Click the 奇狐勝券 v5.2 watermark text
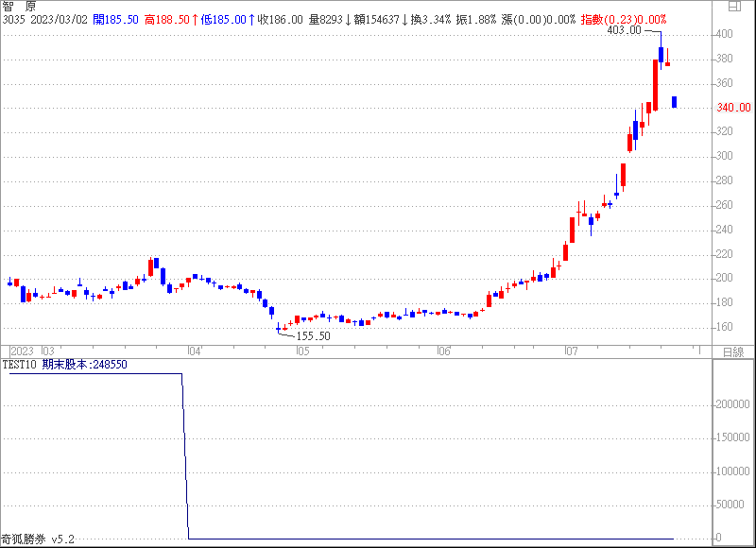Viewport: 756px width, 548px height. pos(38,539)
